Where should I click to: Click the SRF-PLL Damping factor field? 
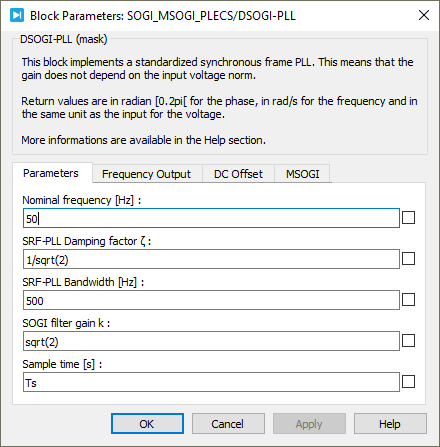[211, 259]
